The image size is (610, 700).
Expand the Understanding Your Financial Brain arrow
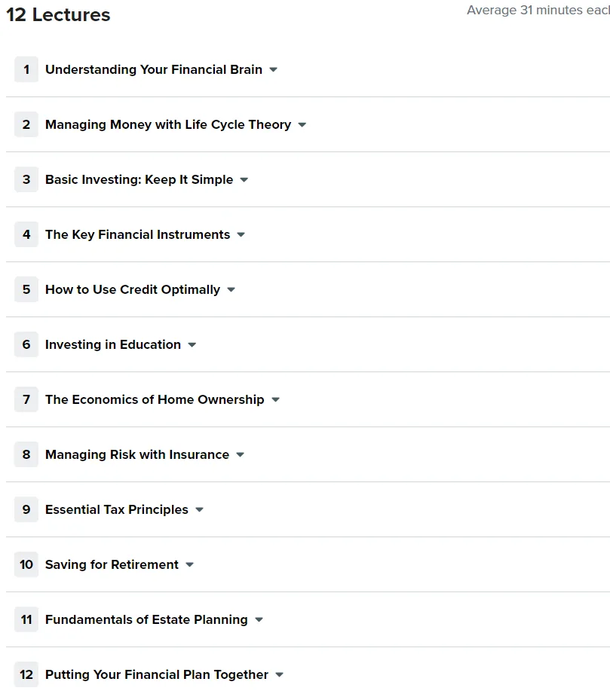pyautogui.click(x=274, y=69)
